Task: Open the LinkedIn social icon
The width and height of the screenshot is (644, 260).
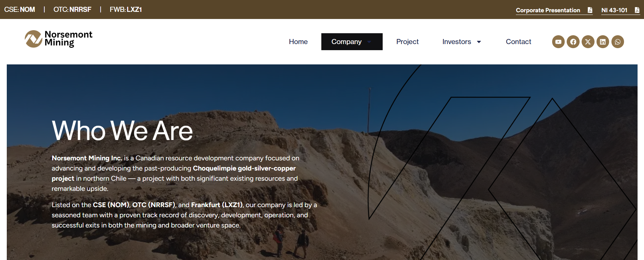Action: pyautogui.click(x=603, y=42)
